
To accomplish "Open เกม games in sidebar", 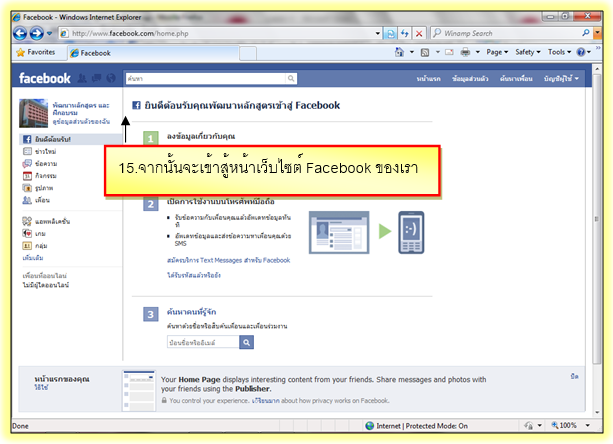I will point(34,234).
